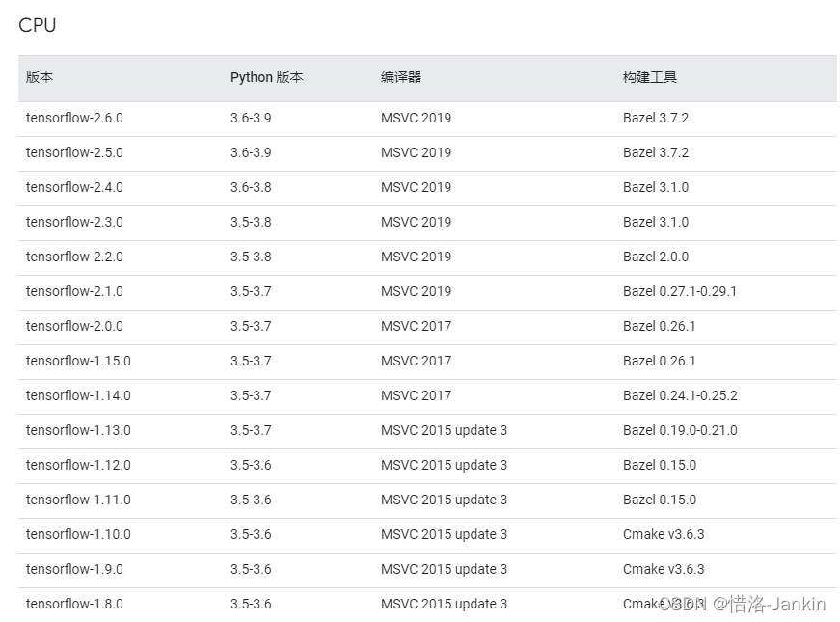Screen dimensions: 840x622
Task: Click the tensorflow-2.3.0 row label
Action: [74, 222]
